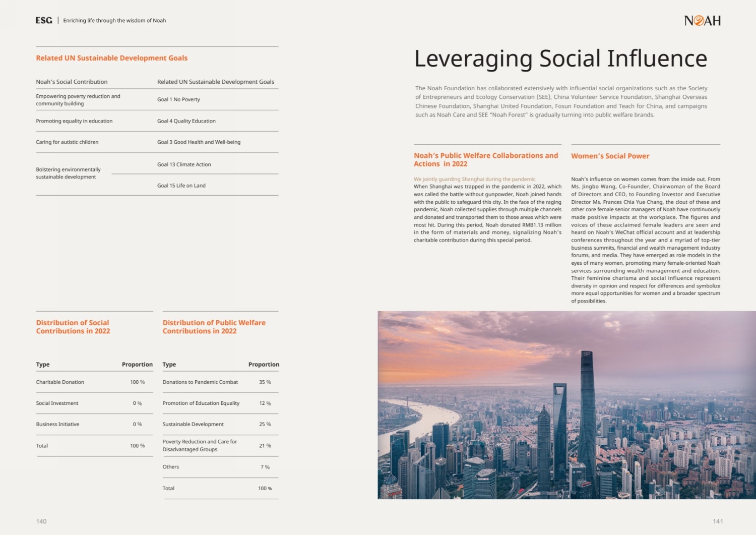Click 'Caring for autistic children' row label

[67, 142]
